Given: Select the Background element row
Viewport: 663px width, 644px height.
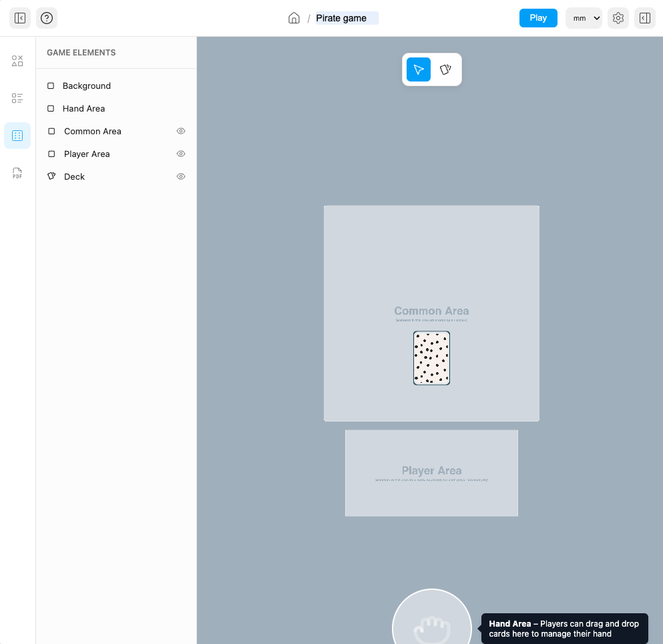Looking at the screenshot, I should coord(116,86).
